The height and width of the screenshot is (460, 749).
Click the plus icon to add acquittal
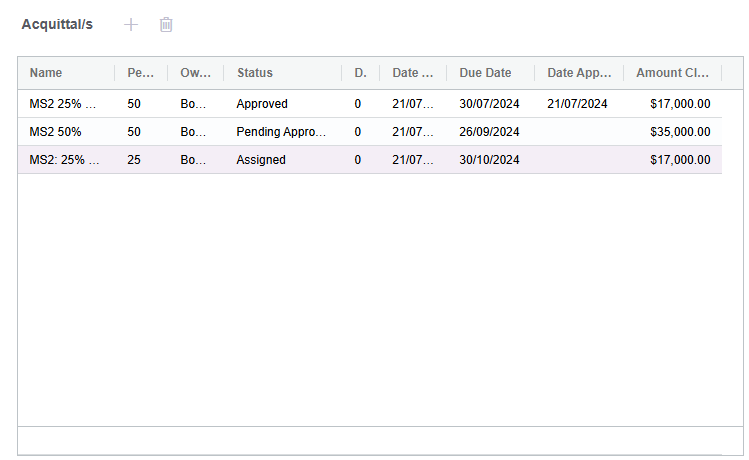tap(131, 24)
